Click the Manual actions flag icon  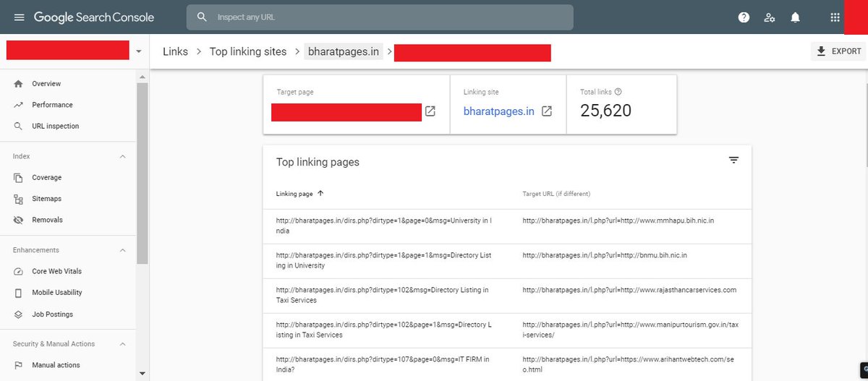(18, 365)
